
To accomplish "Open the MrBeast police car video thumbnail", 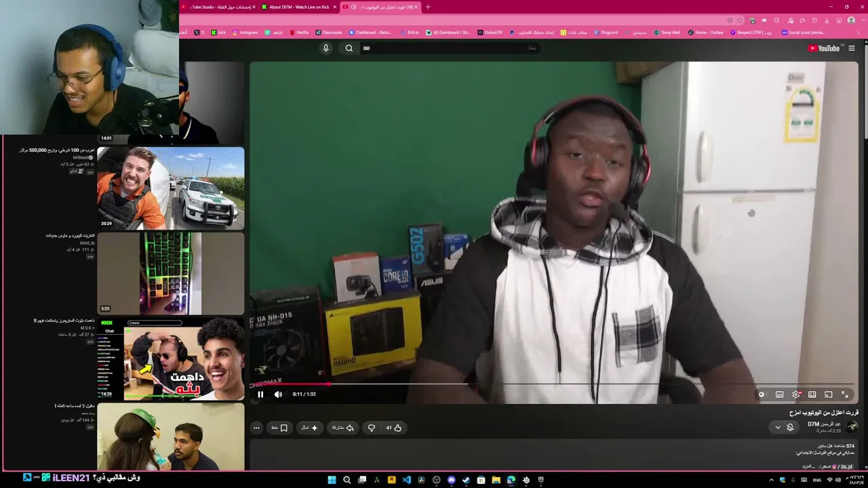I will [x=170, y=188].
